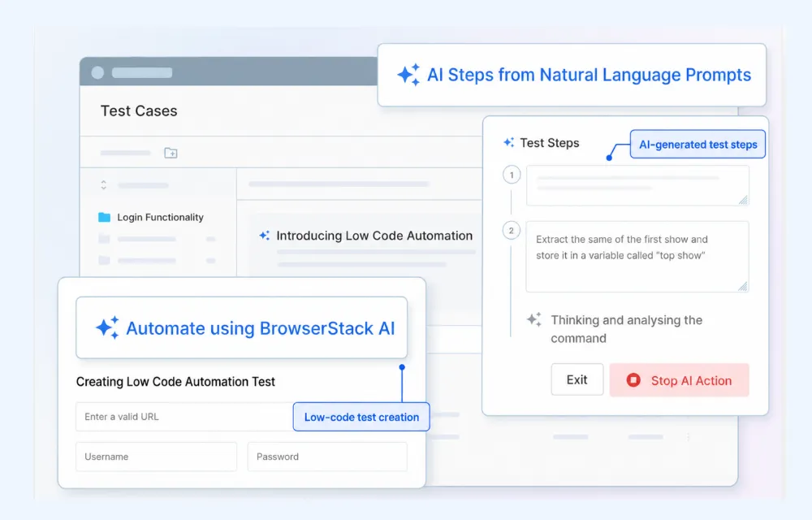Click the sort arrows icon above the folder list

[104, 185]
